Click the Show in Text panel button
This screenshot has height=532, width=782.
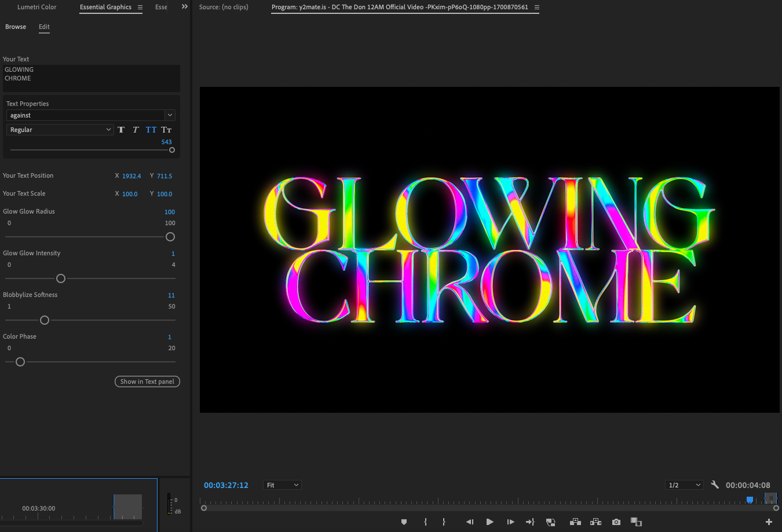(x=147, y=381)
